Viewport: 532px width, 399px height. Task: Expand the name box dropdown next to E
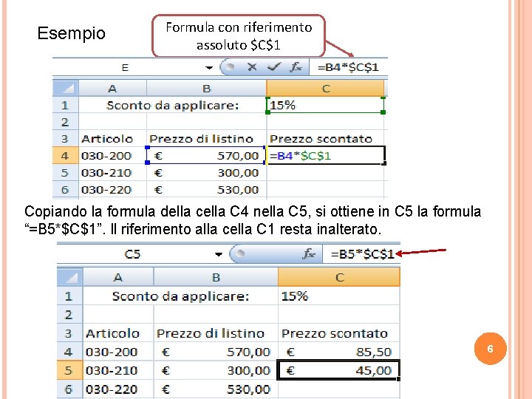pyautogui.click(x=209, y=67)
